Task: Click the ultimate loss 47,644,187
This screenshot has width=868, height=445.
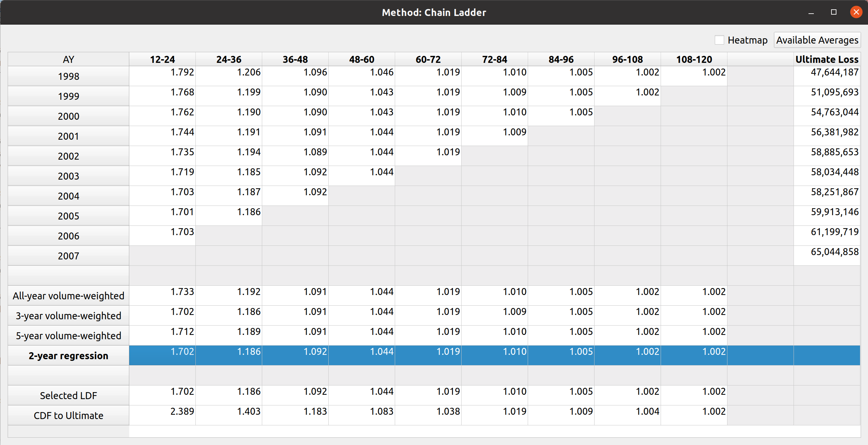Action: coord(827,76)
